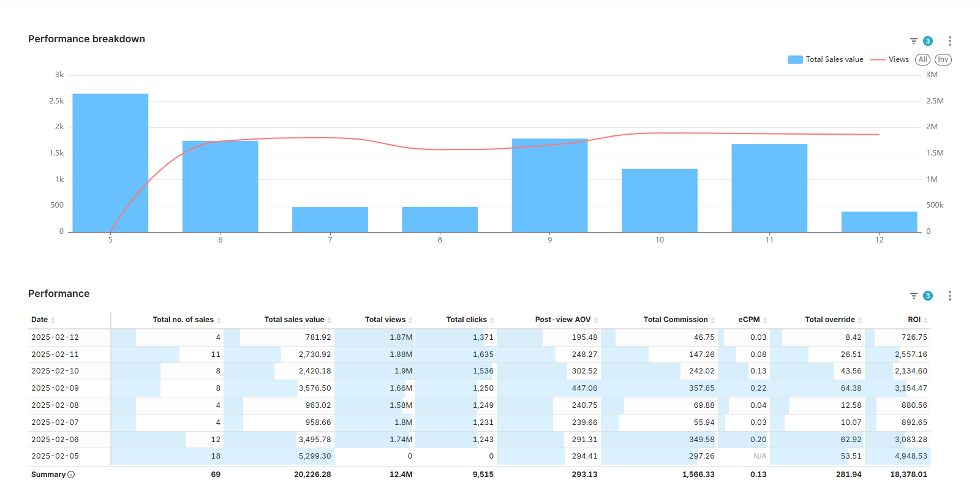Open three-dot menu for Performance table
This screenshot has height=499, width=980.
(x=949, y=296)
